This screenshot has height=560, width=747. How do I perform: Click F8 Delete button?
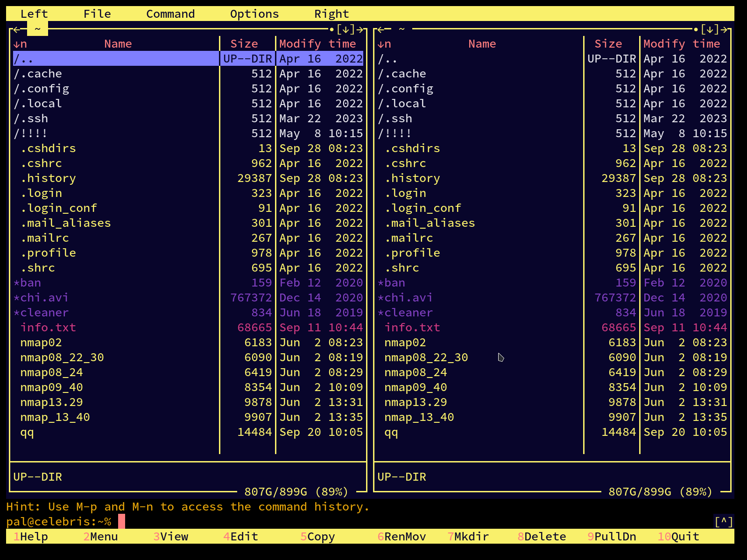pos(542,537)
